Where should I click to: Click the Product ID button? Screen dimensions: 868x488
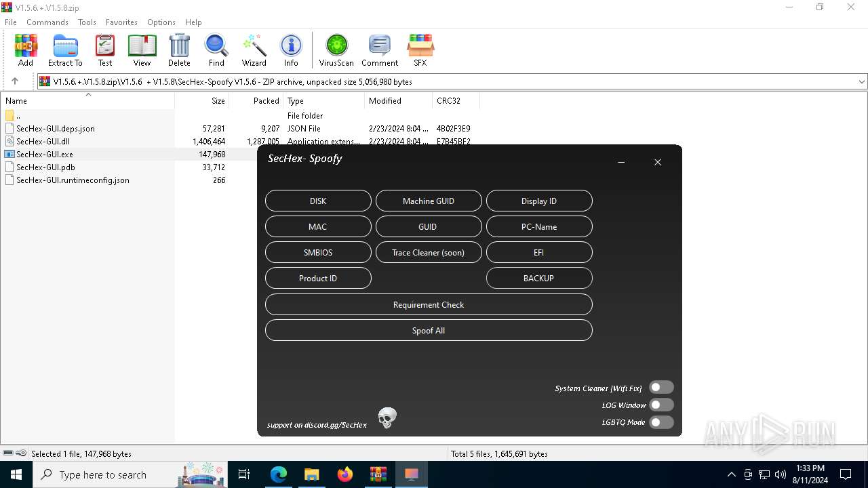click(x=318, y=278)
